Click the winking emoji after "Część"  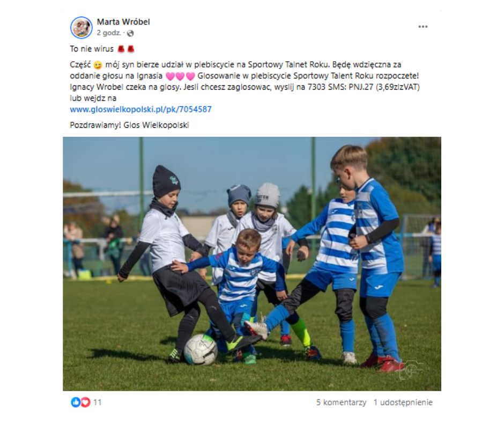coord(98,65)
